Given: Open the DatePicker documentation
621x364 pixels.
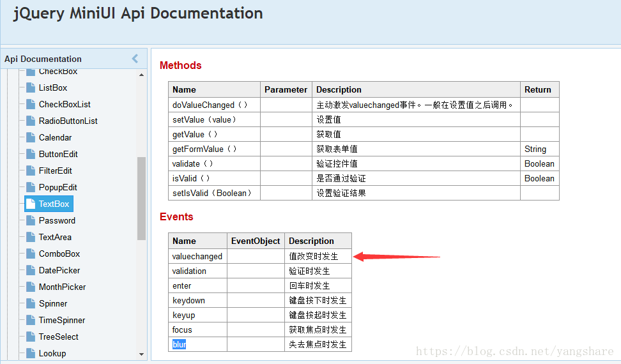Looking at the screenshot, I should (x=59, y=271).
